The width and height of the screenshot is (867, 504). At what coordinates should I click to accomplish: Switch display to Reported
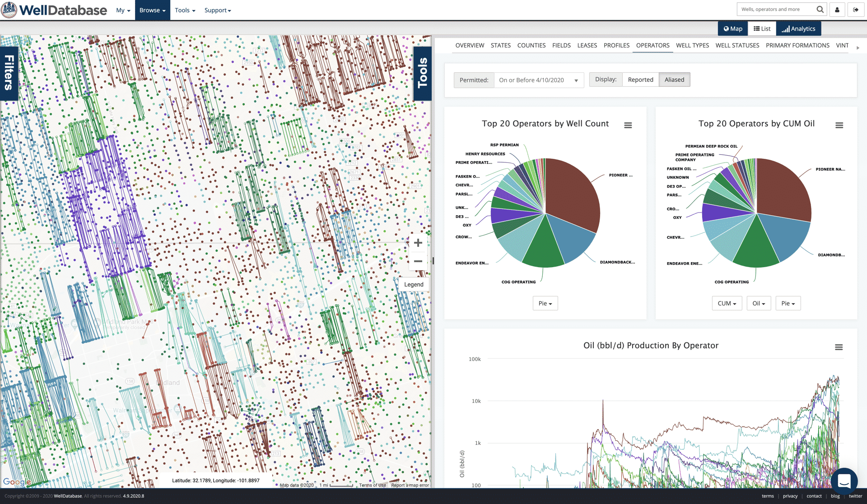click(x=640, y=80)
